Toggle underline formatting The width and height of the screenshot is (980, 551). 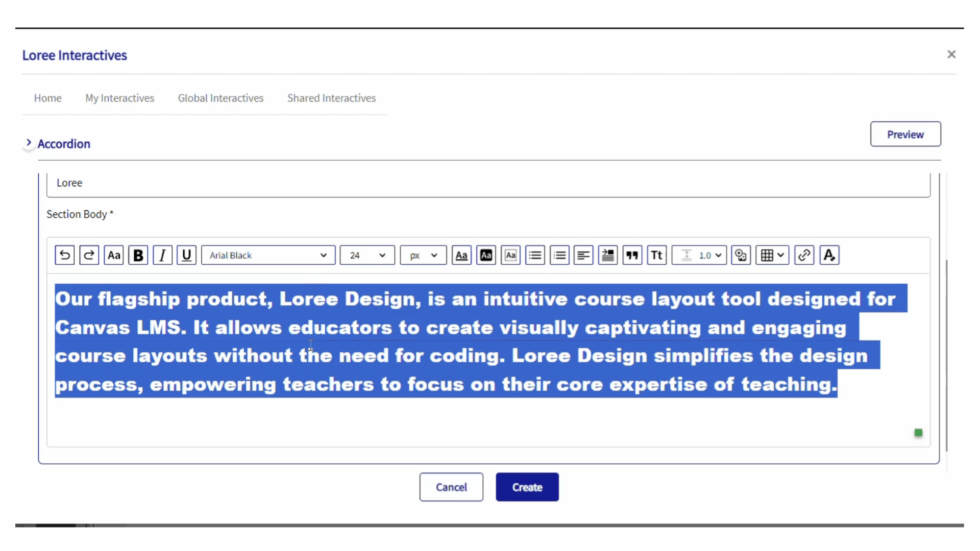pos(187,255)
